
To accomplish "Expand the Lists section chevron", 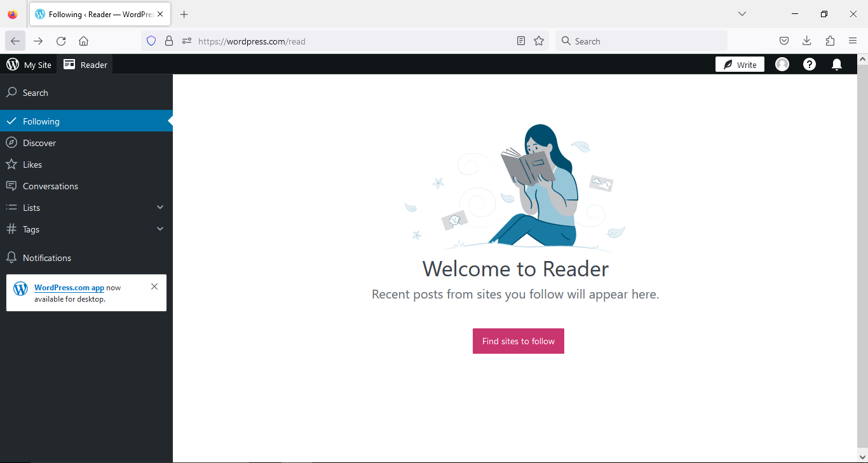I will (x=160, y=208).
